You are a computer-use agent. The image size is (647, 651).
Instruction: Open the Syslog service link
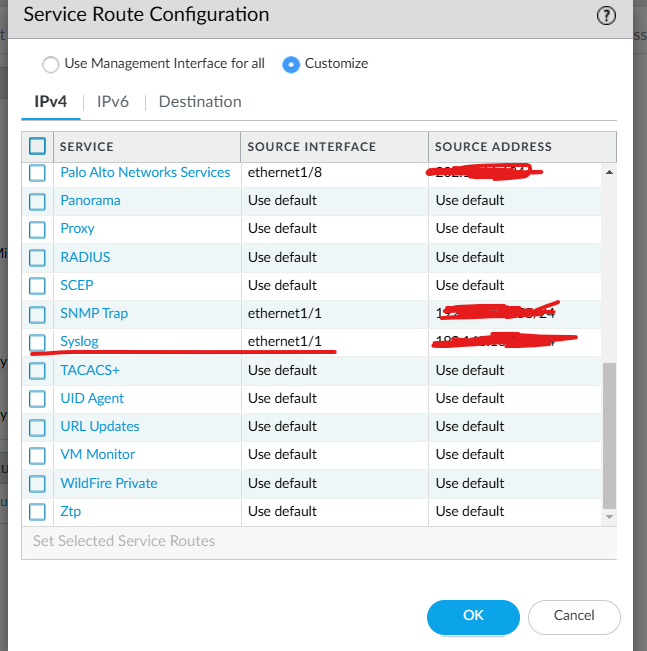(79, 342)
